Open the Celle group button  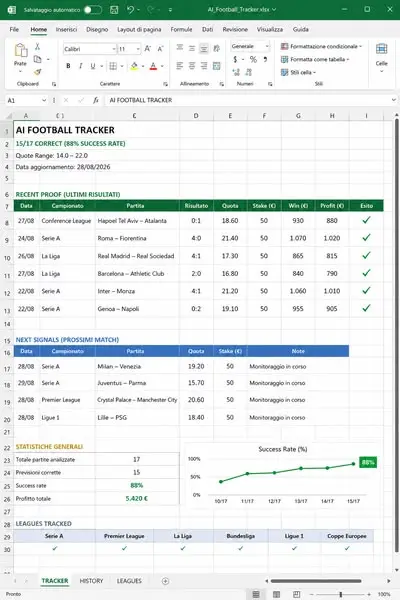(381, 57)
